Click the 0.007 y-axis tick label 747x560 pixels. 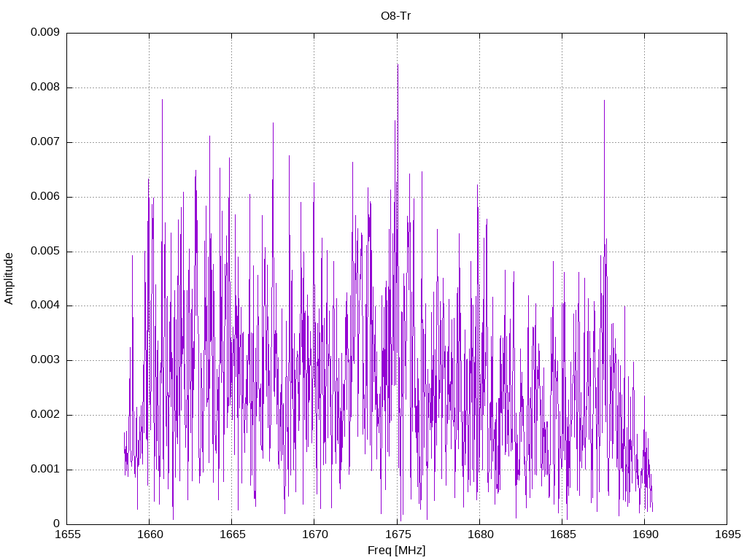point(45,142)
